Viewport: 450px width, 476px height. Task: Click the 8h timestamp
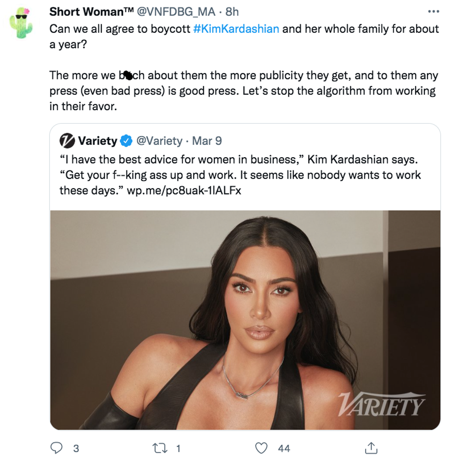pyautogui.click(x=232, y=12)
